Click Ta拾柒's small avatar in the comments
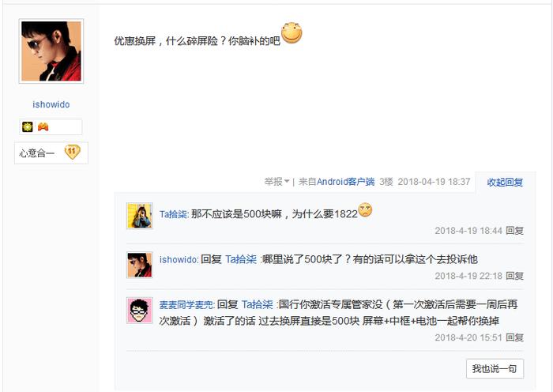Screen dimensions: 553x392 (139, 216)
